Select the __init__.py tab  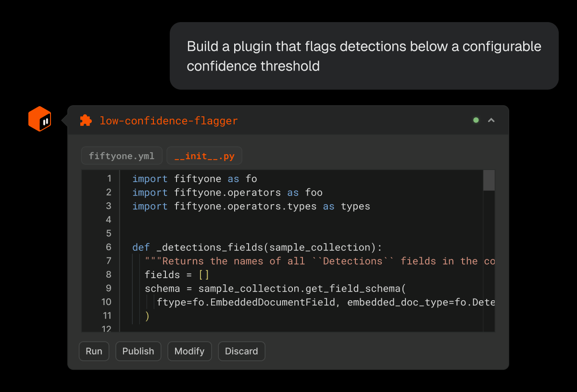[204, 156]
